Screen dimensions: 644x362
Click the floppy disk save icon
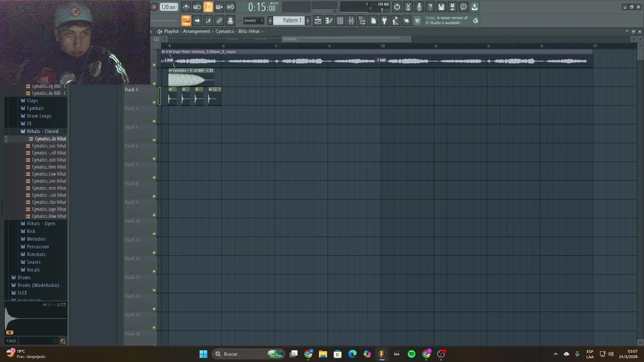441,7
